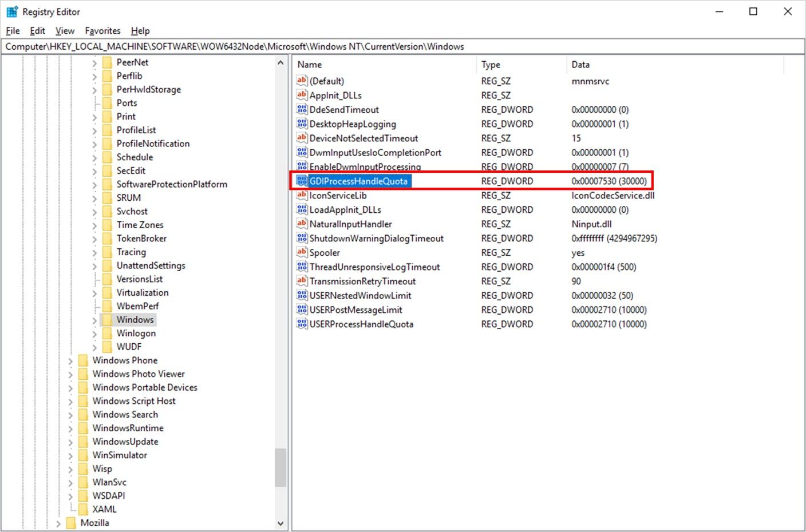Image resolution: width=806 pixels, height=532 pixels.
Task: Select the SRUM key
Action: coord(129,198)
